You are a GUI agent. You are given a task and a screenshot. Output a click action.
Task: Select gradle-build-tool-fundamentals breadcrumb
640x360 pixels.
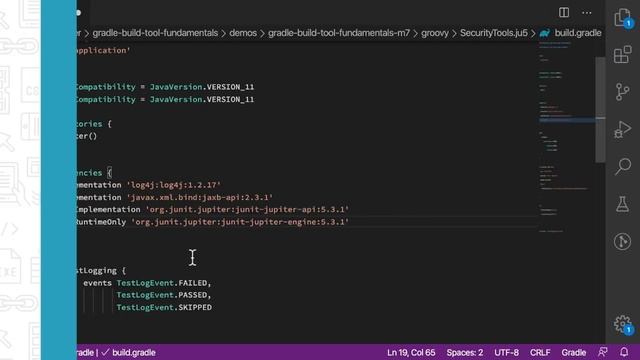point(155,33)
